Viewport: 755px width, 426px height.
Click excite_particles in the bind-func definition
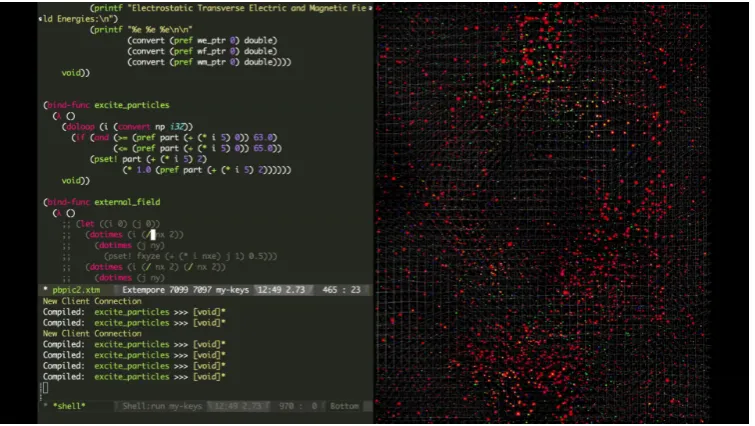(132, 105)
